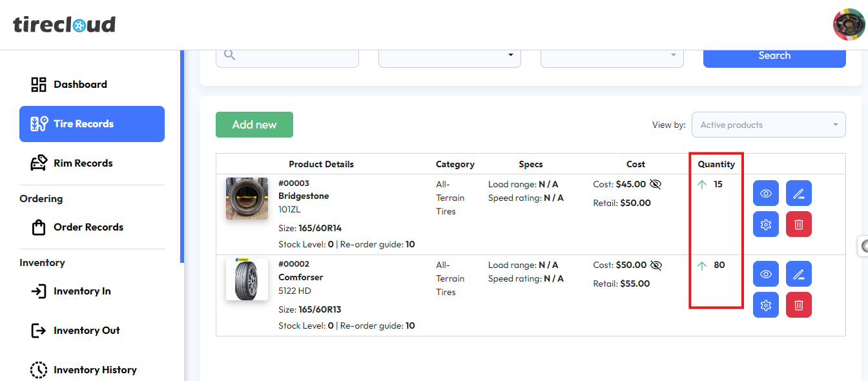Toggle cost visibility for Bridgestone $45.00
The image size is (868, 381).
656,185
